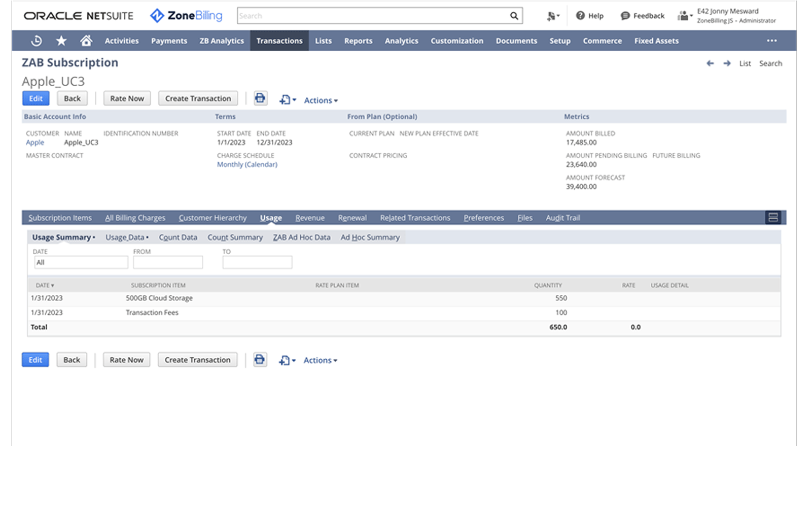812x513 pixels.
Task: Open the Activities menu
Action: (122, 41)
